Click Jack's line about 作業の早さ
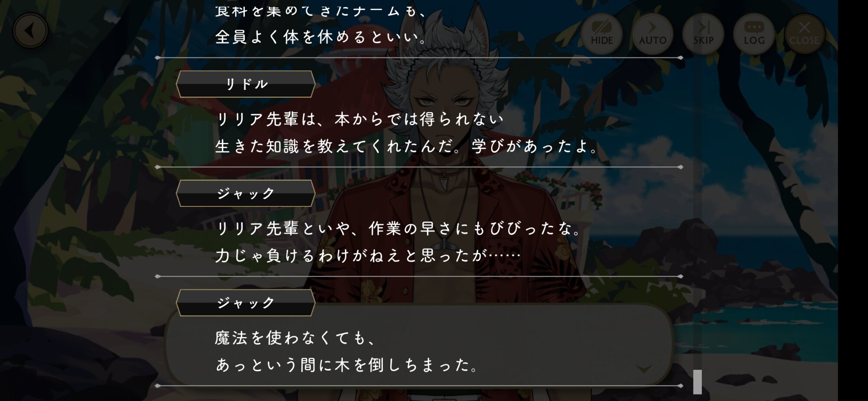 coord(398,228)
